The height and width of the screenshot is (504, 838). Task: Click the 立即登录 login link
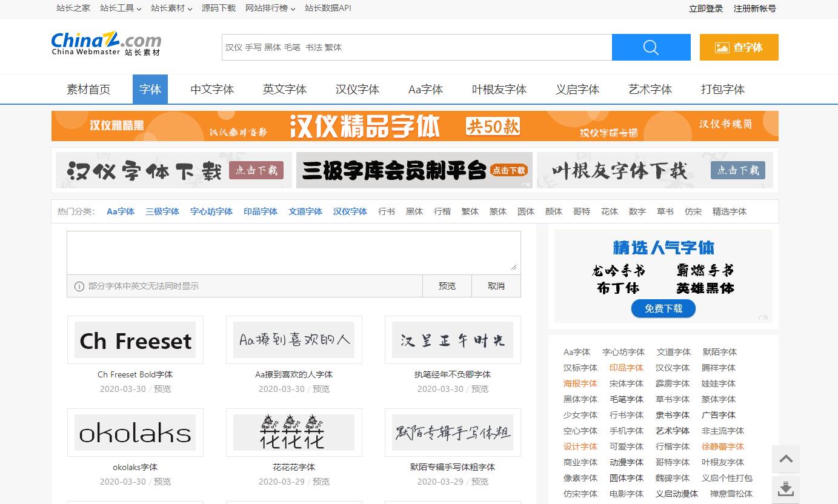pyautogui.click(x=705, y=8)
